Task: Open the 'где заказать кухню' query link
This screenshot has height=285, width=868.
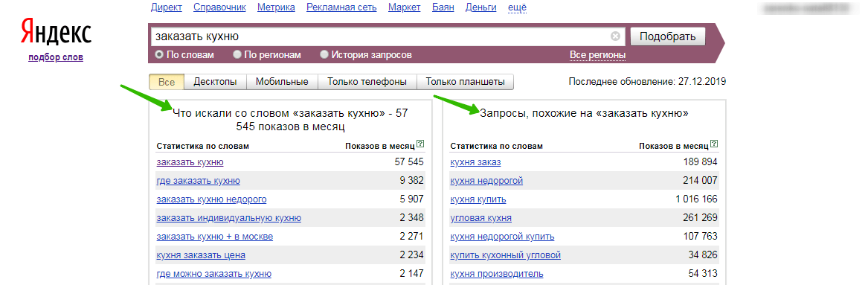Action: point(198,181)
